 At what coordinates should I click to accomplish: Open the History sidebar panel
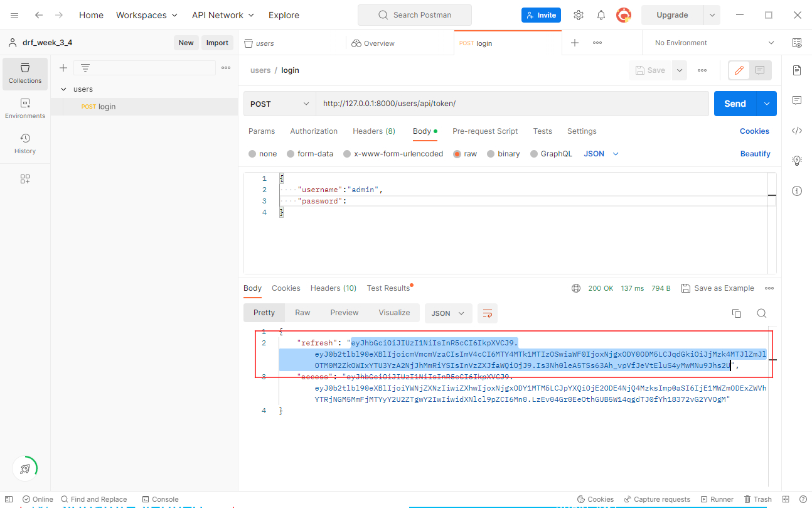(25, 144)
